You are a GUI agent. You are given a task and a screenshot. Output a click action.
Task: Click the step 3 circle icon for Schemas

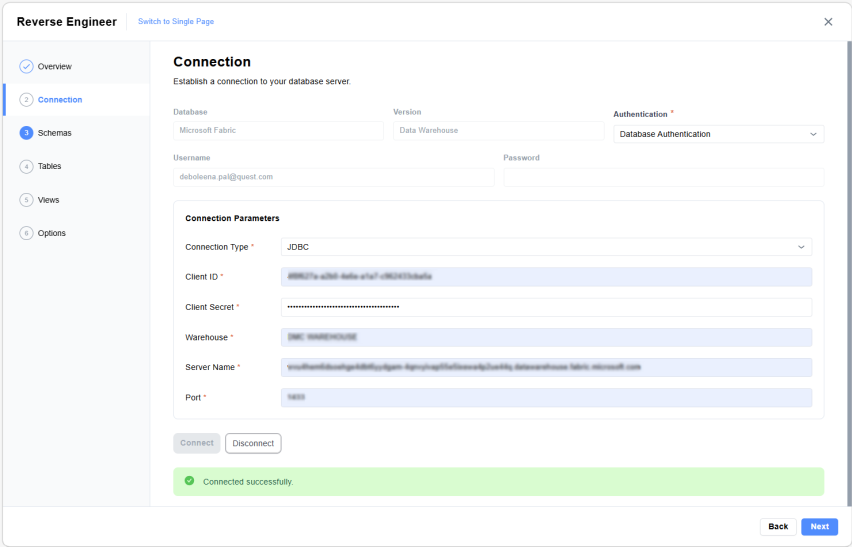click(x=26, y=133)
